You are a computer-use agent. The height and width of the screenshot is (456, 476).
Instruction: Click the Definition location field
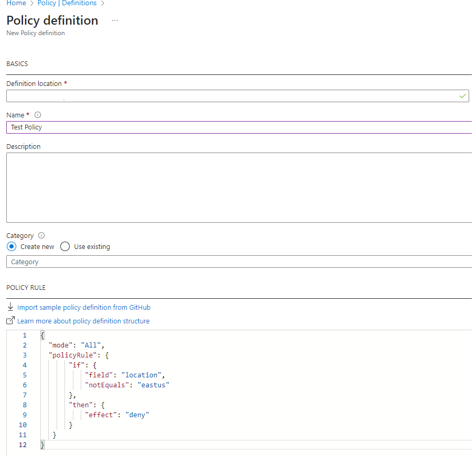231,96
